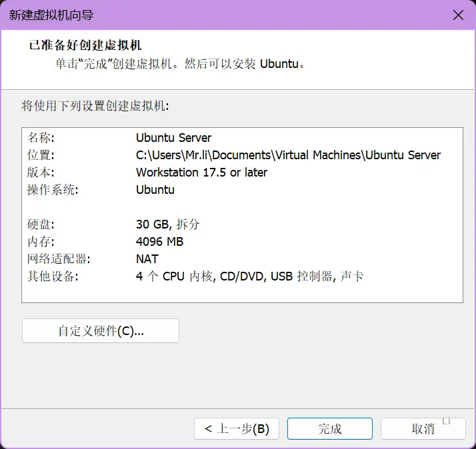The width and height of the screenshot is (476, 449).
Task: Cancel the wizard with 取消
Action: pyautogui.click(x=423, y=428)
